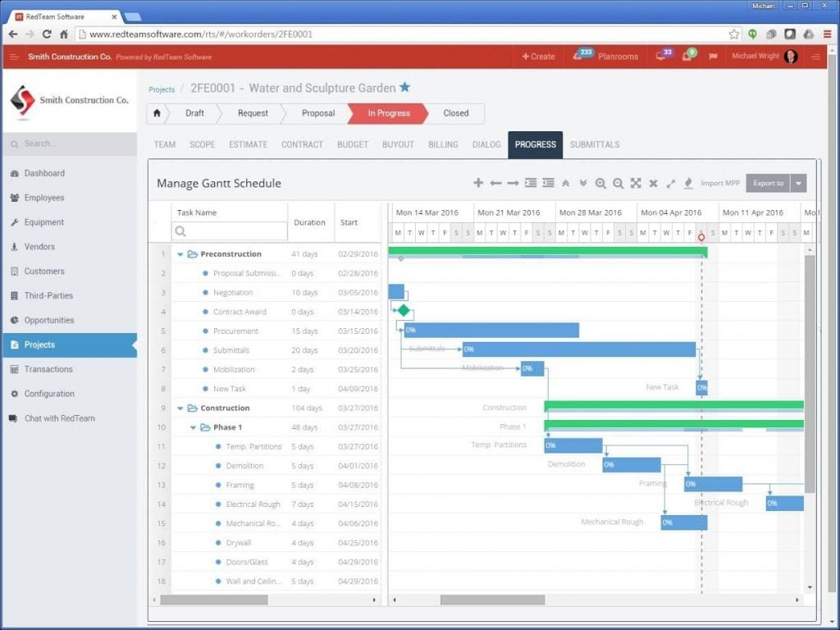Click the zoom out magnifier icon
Image resolution: width=840 pixels, height=630 pixels.
(x=618, y=183)
